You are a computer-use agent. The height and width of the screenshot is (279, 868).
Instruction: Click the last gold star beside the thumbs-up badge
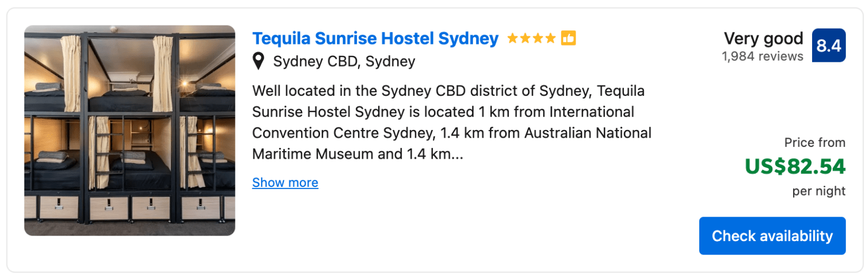tap(550, 38)
